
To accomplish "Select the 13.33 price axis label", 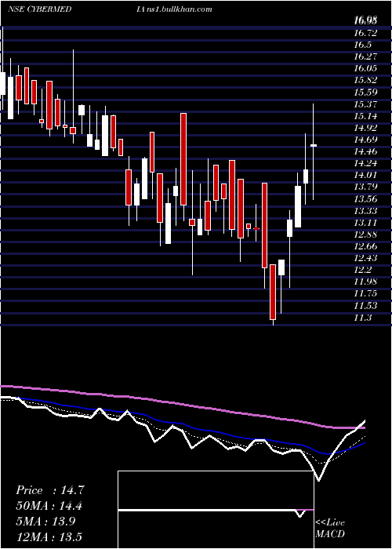I will coord(365,211).
